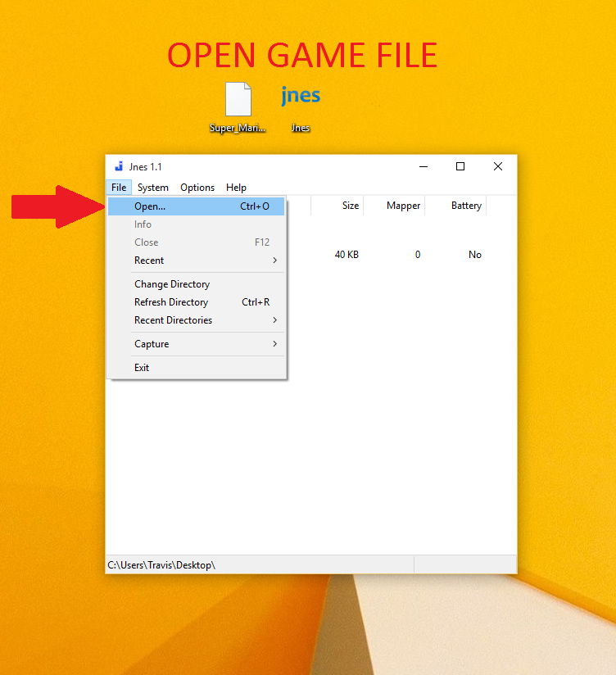Close the Jnes 1.1 window
This screenshot has height=675, width=616.
pos(497,166)
